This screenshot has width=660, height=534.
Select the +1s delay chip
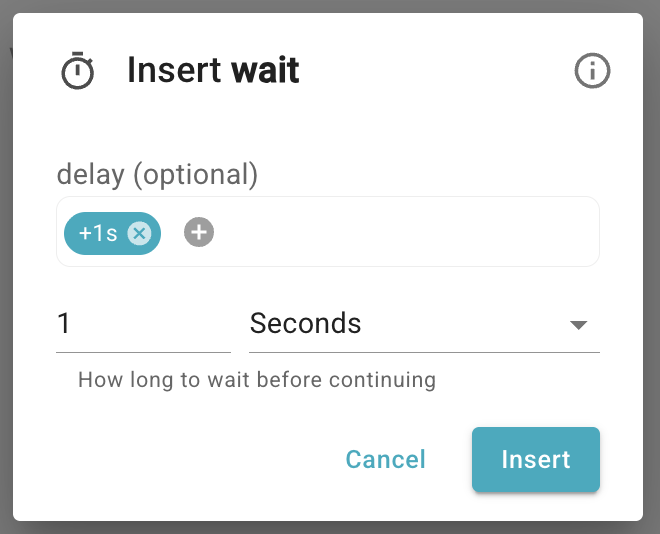click(x=98, y=234)
